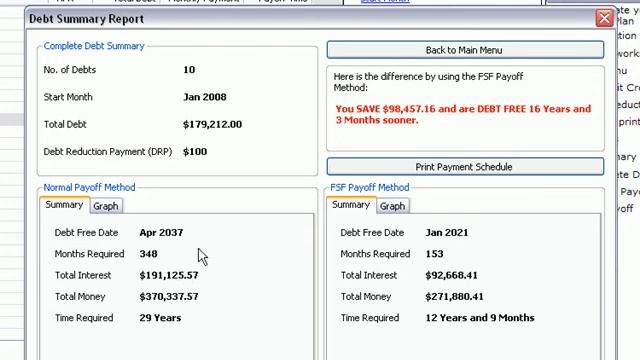The width and height of the screenshot is (640, 360).
Task: Click Normal method Debt Free Date Apr 2037
Action: [x=161, y=233]
